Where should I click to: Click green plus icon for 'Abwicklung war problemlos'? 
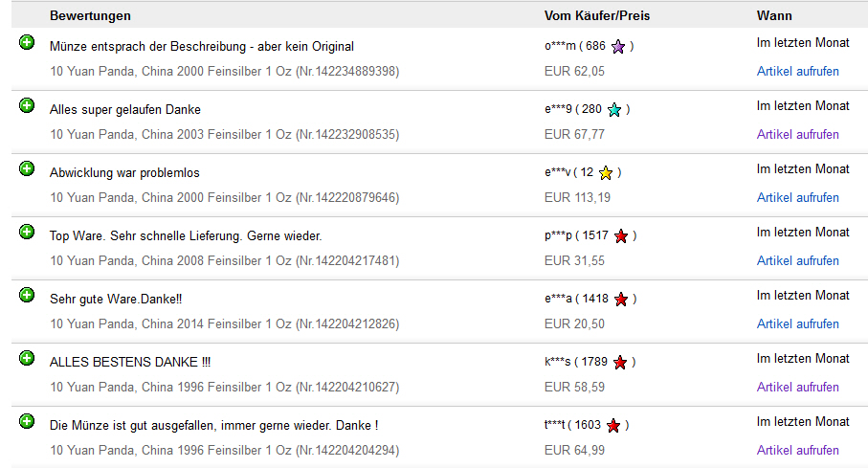[27, 168]
